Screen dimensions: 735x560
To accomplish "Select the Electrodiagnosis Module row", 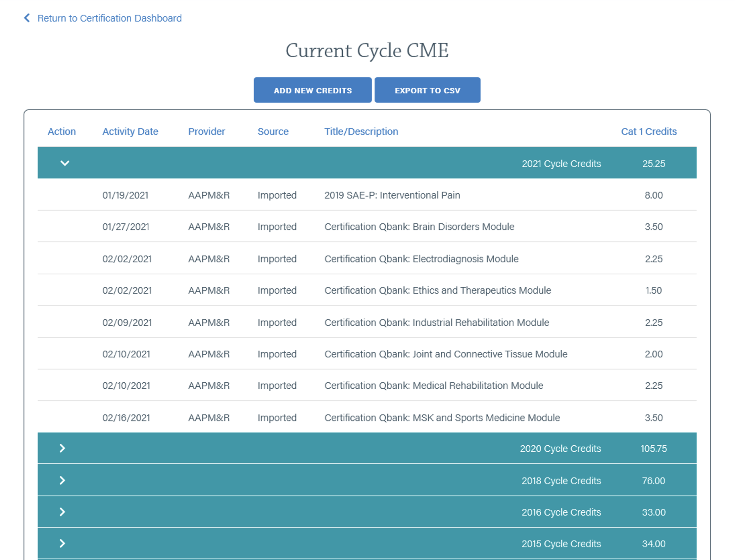I will coord(421,259).
